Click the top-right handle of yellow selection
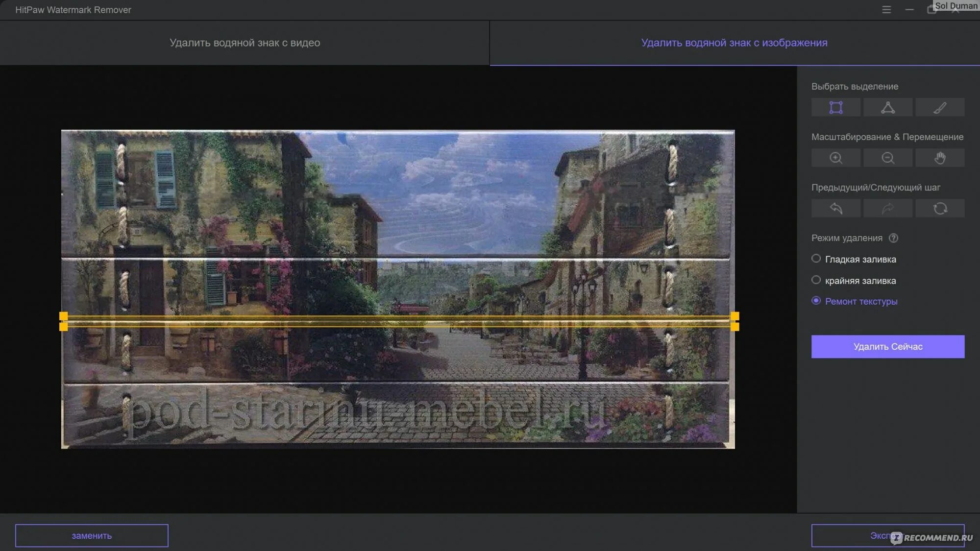The height and width of the screenshot is (551, 980). pyautogui.click(x=735, y=316)
